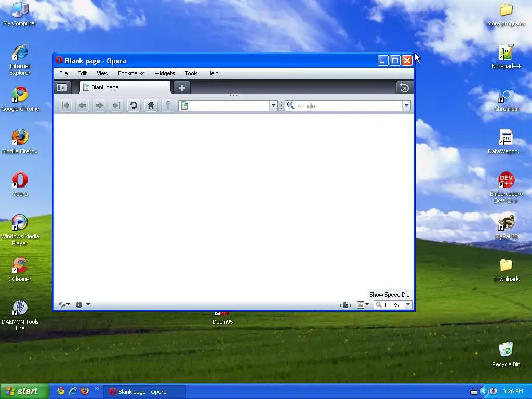
Task: Launch Firefox from the Quick Launch bar
Action: (x=85, y=391)
